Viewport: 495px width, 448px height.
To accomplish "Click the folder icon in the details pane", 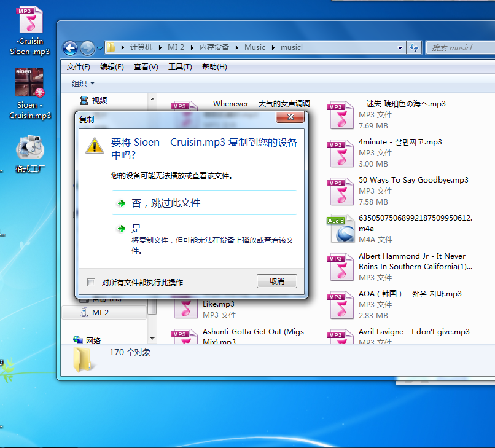I will tap(83, 360).
